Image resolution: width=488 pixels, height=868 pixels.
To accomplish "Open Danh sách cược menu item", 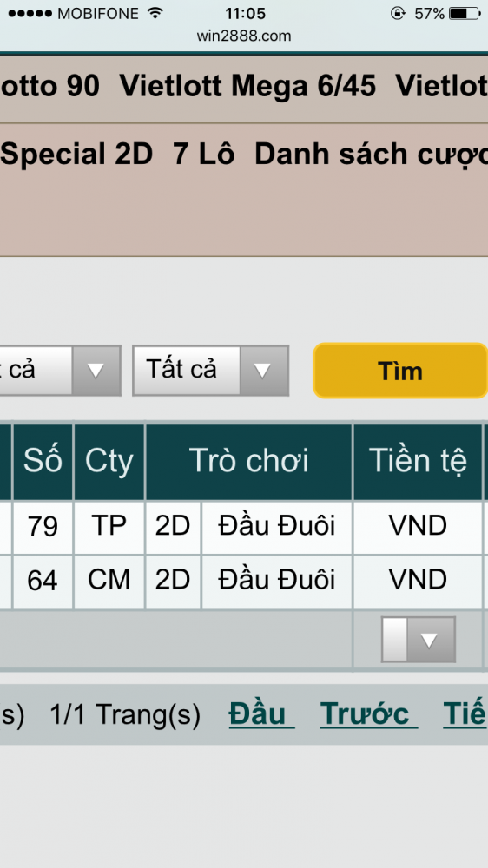I will [x=371, y=154].
